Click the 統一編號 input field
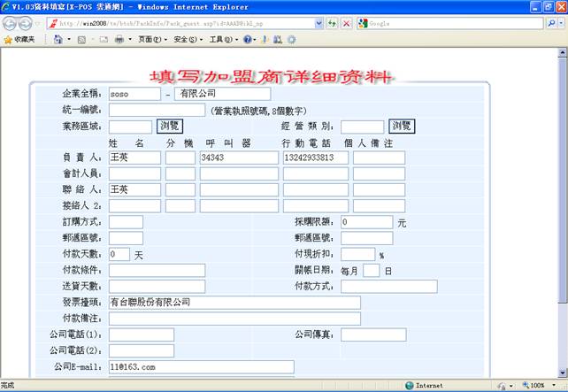568x392 pixels. click(157, 111)
